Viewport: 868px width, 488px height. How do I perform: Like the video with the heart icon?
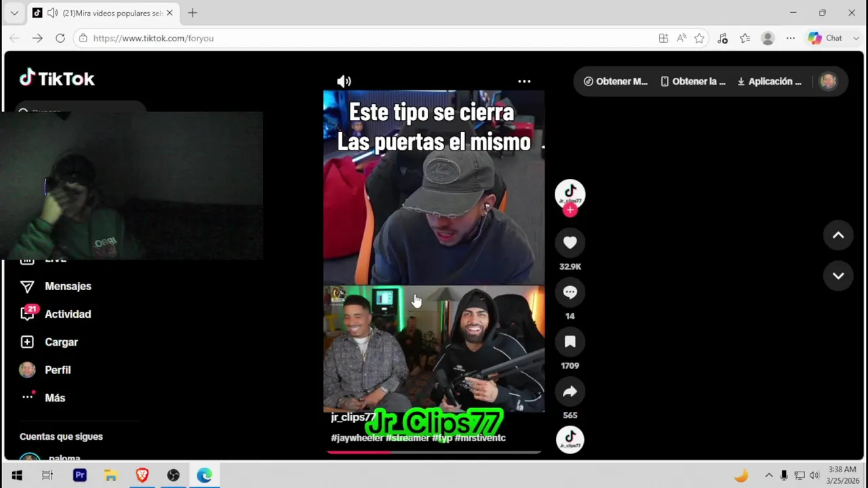point(570,243)
